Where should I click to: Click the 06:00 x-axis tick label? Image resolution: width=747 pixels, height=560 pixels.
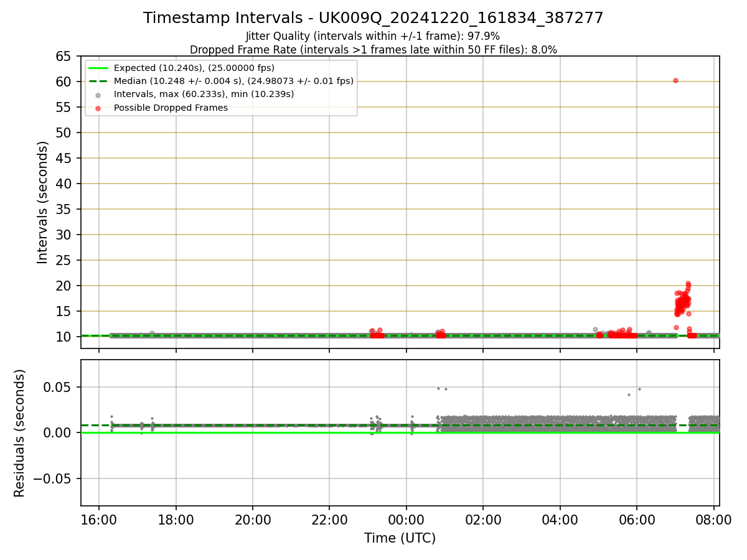pos(637,520)
